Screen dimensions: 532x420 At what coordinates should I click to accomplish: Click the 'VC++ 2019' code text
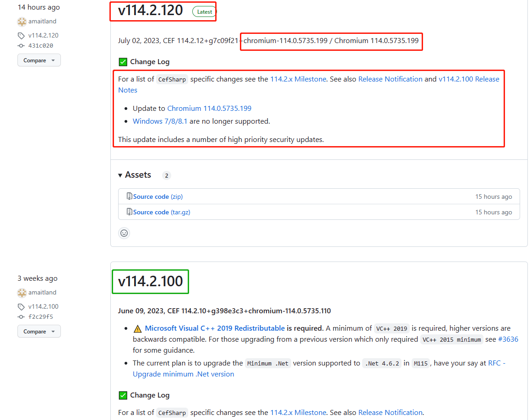[x=391, y=329]
